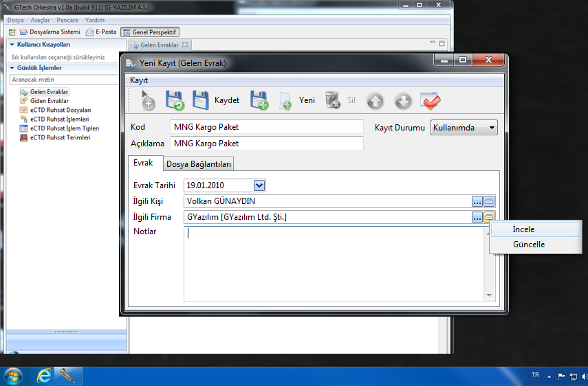Click the save-and-refresh floppy icon
Viewport: 588px width, 386px height.
[175, 100]
